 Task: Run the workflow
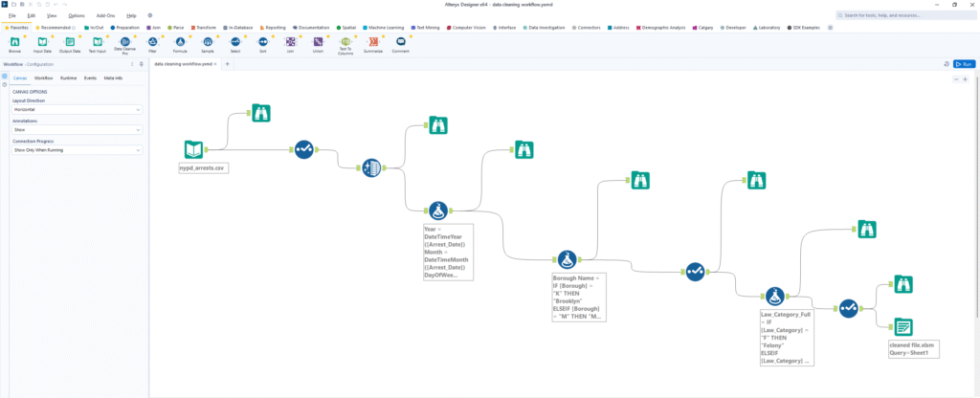click(965, 64)
